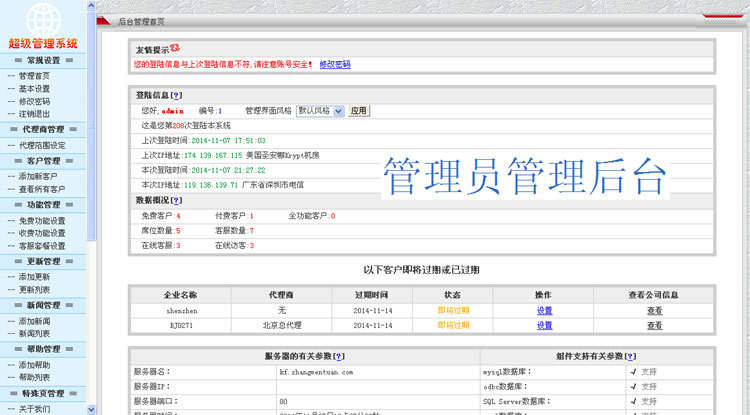
Task: Open 客服套餐设置 in the sidebar
Action: tap(42, 246)
